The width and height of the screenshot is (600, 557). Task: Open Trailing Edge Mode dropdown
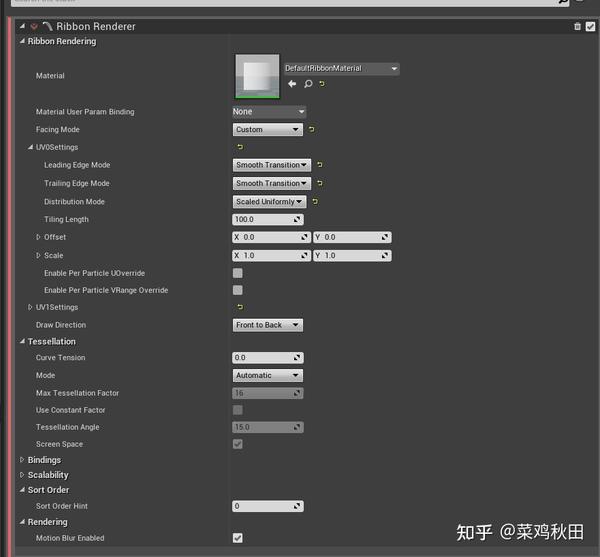click(271, 183)
